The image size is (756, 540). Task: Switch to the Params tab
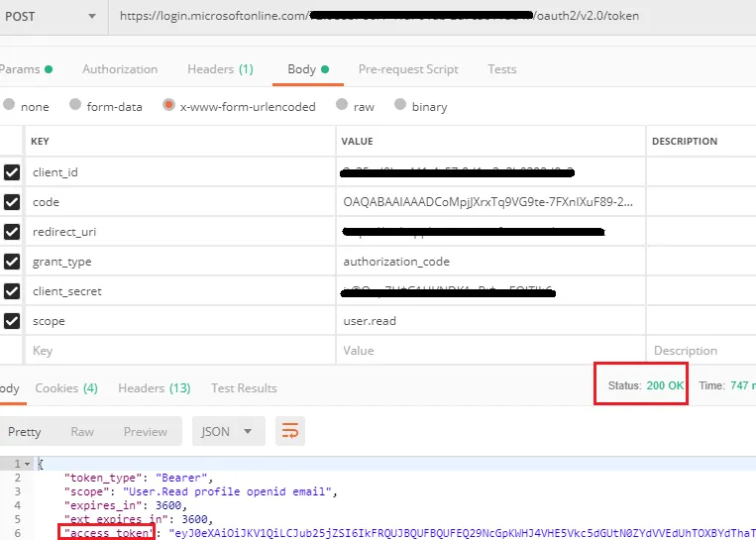(x=25, y=69)
